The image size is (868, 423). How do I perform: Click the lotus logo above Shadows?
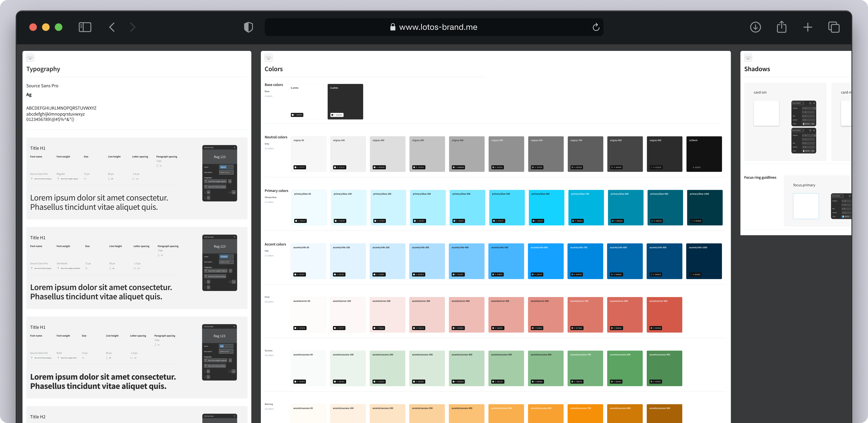click(748, 58)
